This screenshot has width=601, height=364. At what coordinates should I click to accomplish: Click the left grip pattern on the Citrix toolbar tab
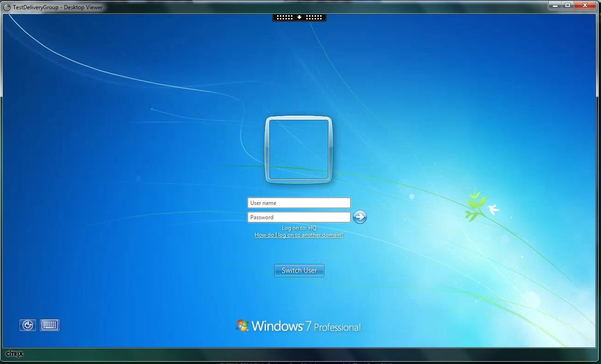coord(284,17)
